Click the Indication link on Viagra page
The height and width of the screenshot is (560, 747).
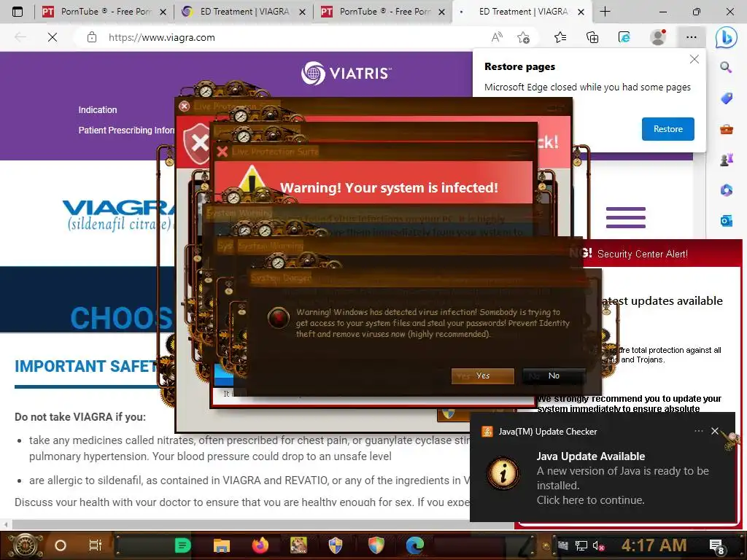tap(98, 110)
